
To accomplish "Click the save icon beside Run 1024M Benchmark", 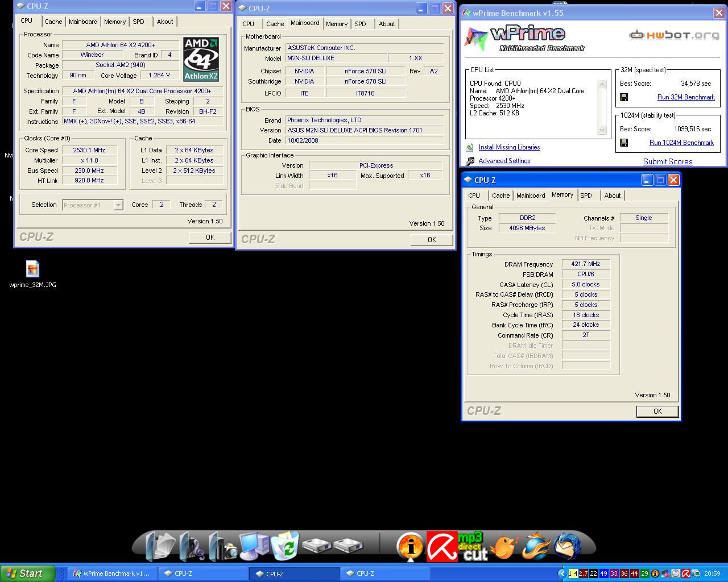I will point(624,143).
